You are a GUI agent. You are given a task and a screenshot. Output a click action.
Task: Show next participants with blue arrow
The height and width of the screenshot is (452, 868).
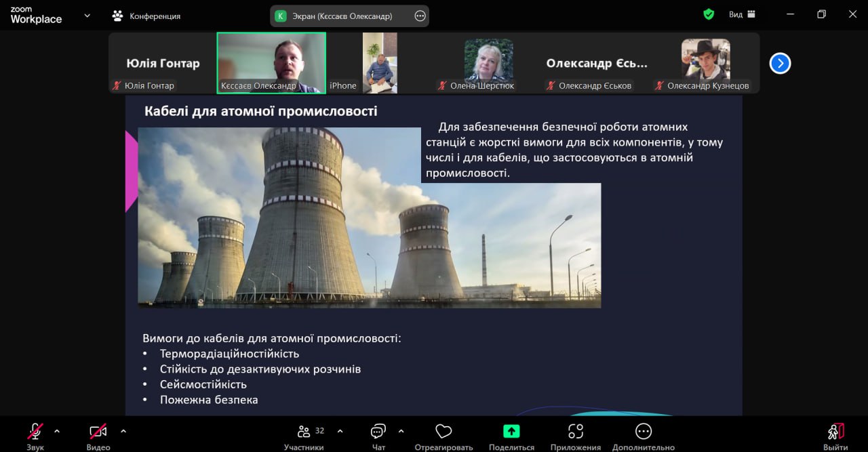pos(780,63)
